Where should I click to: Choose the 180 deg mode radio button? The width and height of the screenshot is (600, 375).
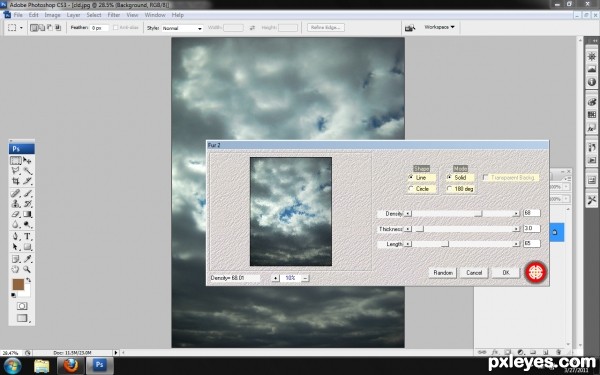(449, 188)
